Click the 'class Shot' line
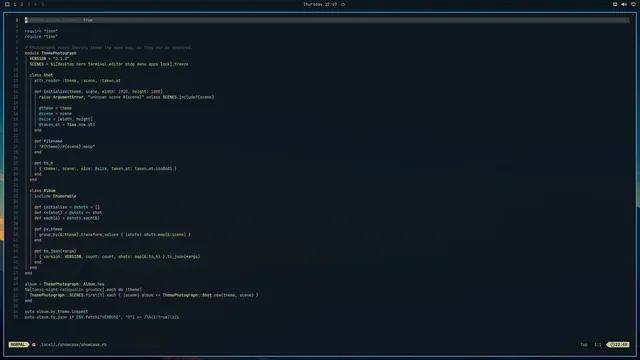This screenshot has width=640, height=360. 41,75
